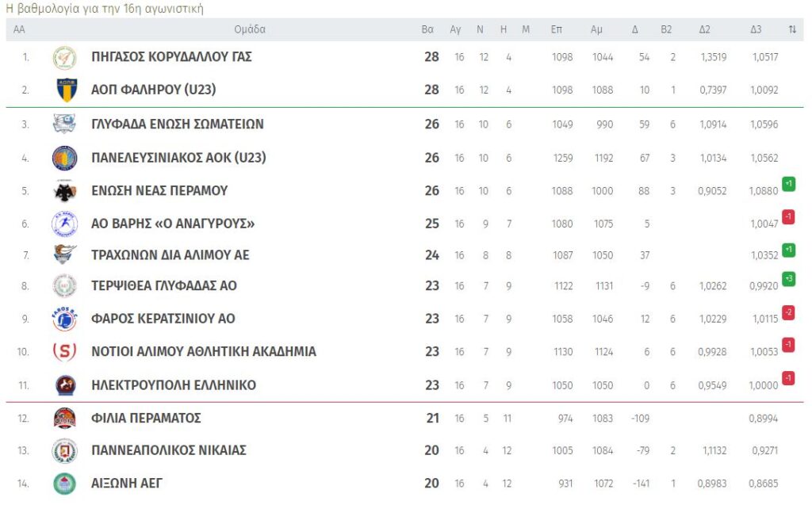Viewport: 812px width, 505px height.
Task: Click the ΦΙΛΙΑ ΠΕΡΑΜΑΤΟΣ team logo
Action: (64, 418)
